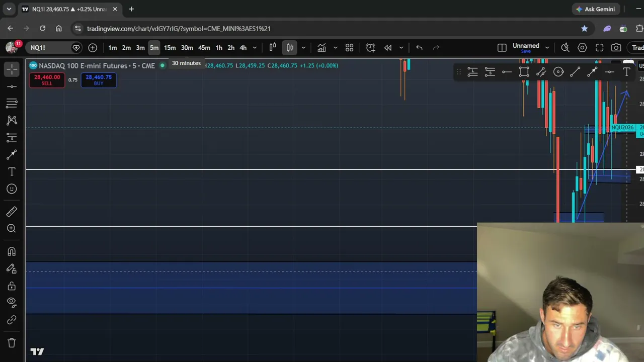The width and height of the screenshot is (644, 362).
Task: Switch chart to the 2h interval
Action: pyautogui.click(x=231, y=48)
